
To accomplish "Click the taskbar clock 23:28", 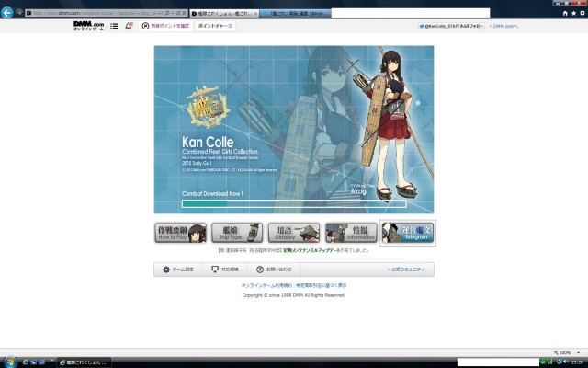I will point(576,362).
